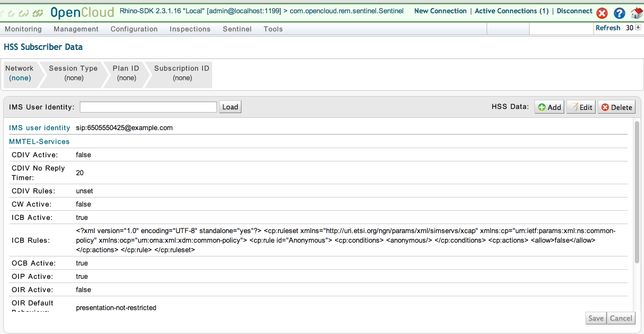This screenshot has height=334, width=644.
Task: Select the Plan ID breadcrumb step
Action: pos(126,73)
